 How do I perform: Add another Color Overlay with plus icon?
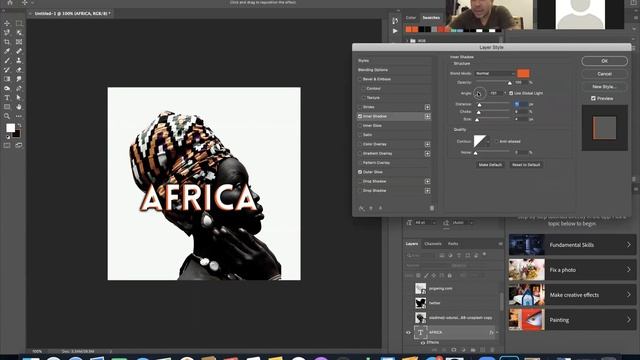pos(427,144)
